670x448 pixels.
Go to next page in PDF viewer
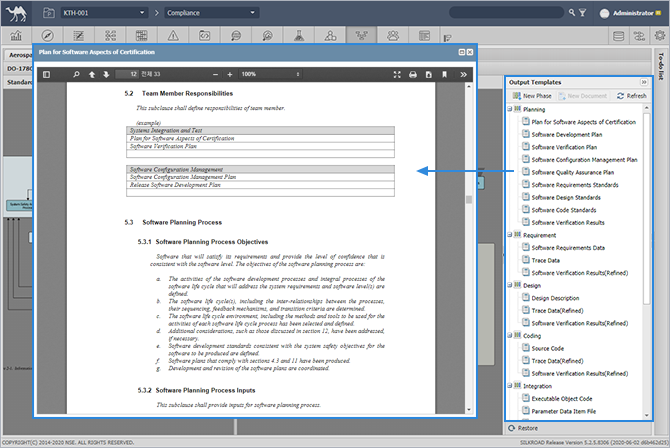point(106,74)
